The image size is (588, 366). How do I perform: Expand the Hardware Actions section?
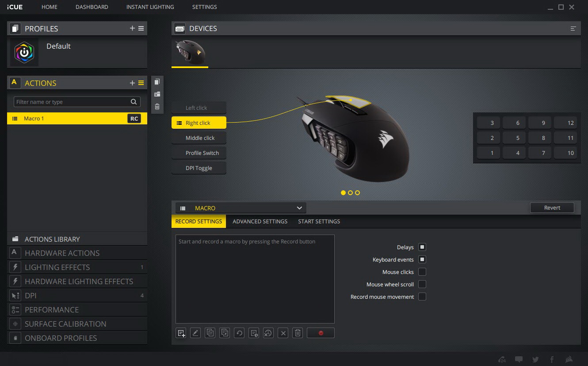pyautogui.click(x=77, y=253)
